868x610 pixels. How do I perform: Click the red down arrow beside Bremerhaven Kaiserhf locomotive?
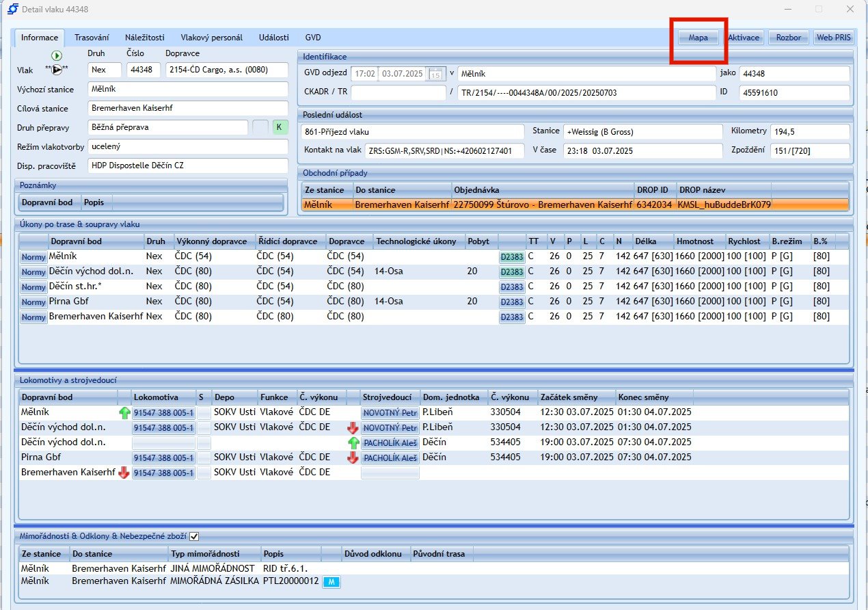pos(124,473)
